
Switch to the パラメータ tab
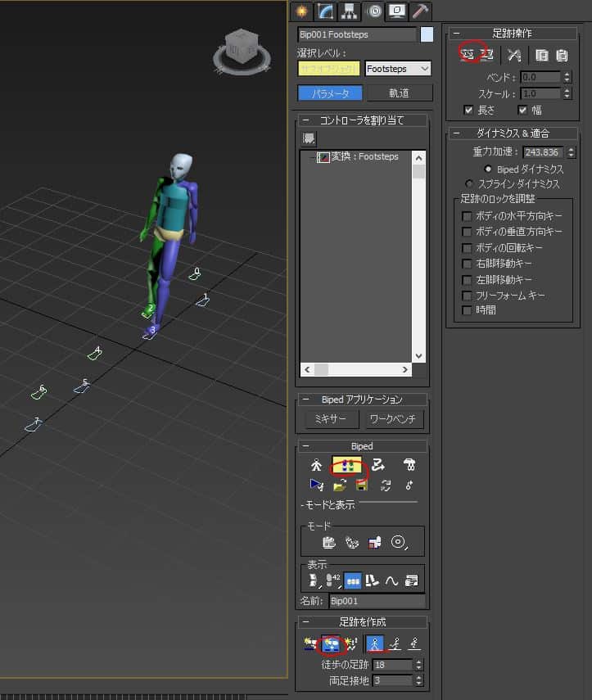pyautogui.click(x=330, y=93)
